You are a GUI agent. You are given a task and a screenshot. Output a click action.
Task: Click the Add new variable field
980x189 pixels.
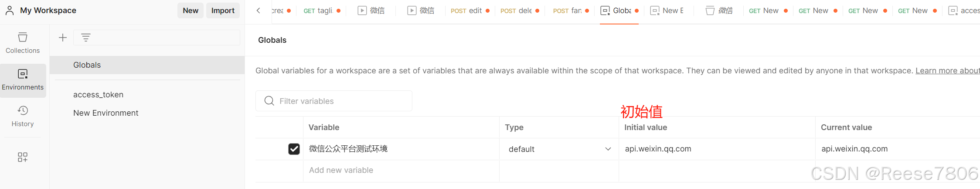point(401,170)
